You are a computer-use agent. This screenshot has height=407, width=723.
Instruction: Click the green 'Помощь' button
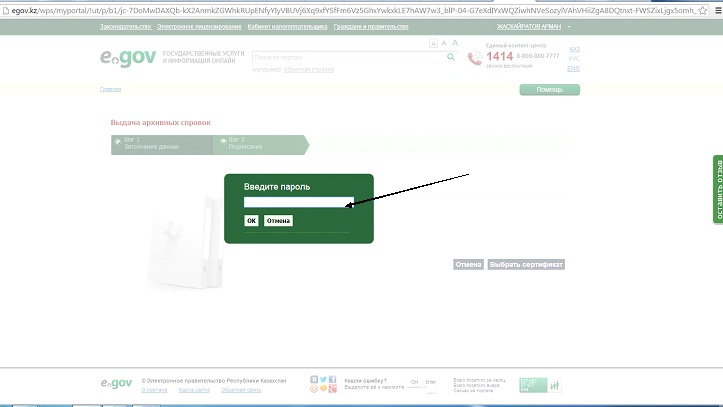pos(549,90)
